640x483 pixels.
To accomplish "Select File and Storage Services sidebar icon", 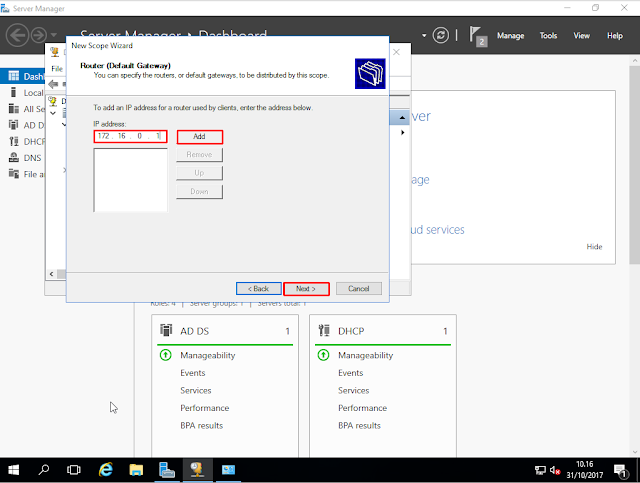I will (13, 174).
